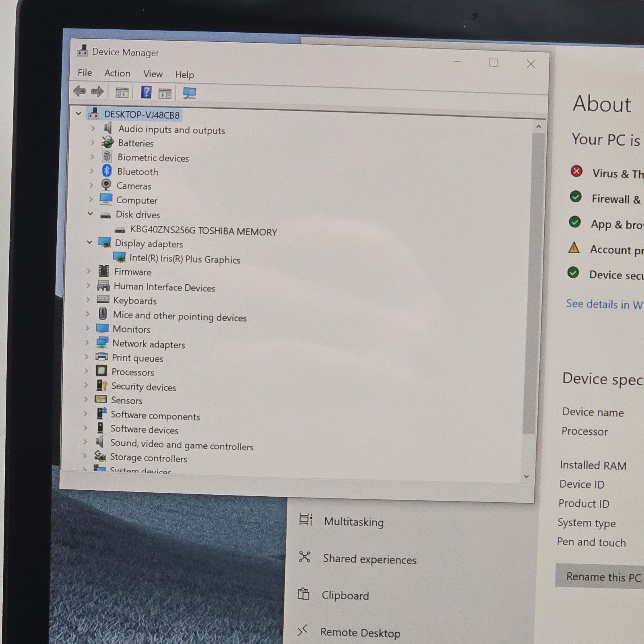Select the Software devices icon
This screenshot has height=644, width=644.
point(100,427)
